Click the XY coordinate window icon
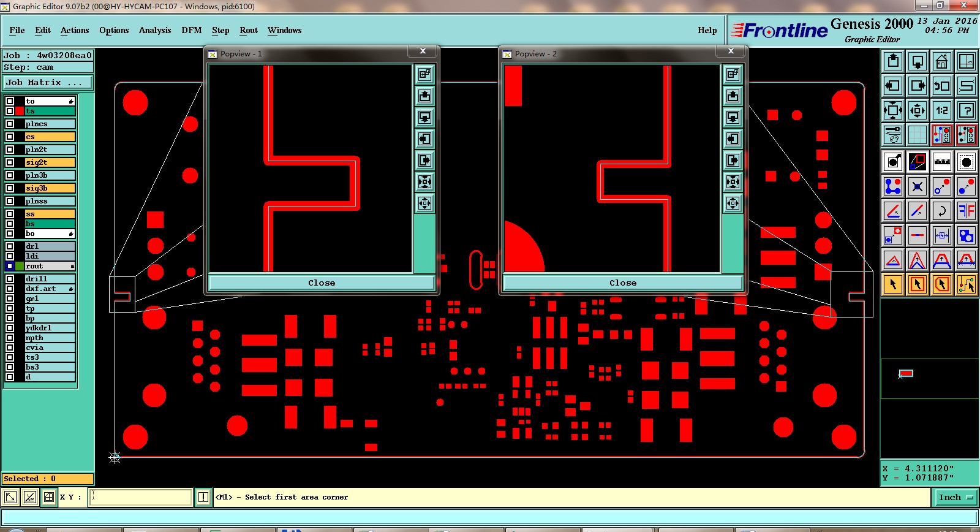The height and width of the screenshot is (532, 980). tap(967, 61)
